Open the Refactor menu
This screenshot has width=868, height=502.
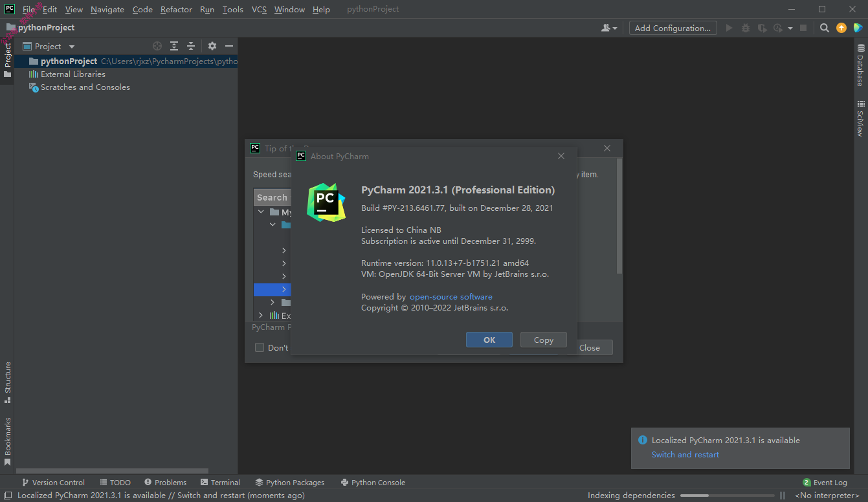coord(176,9)
